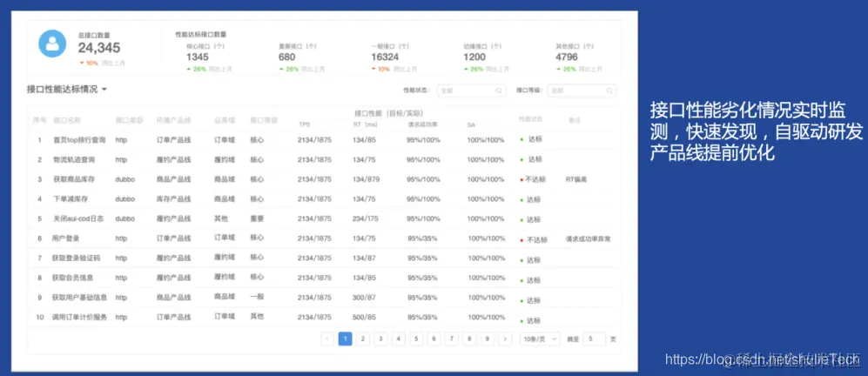868x376 pixels.
Task: Click the 其他接口 count 4796
Action: [x=567, y=57]
